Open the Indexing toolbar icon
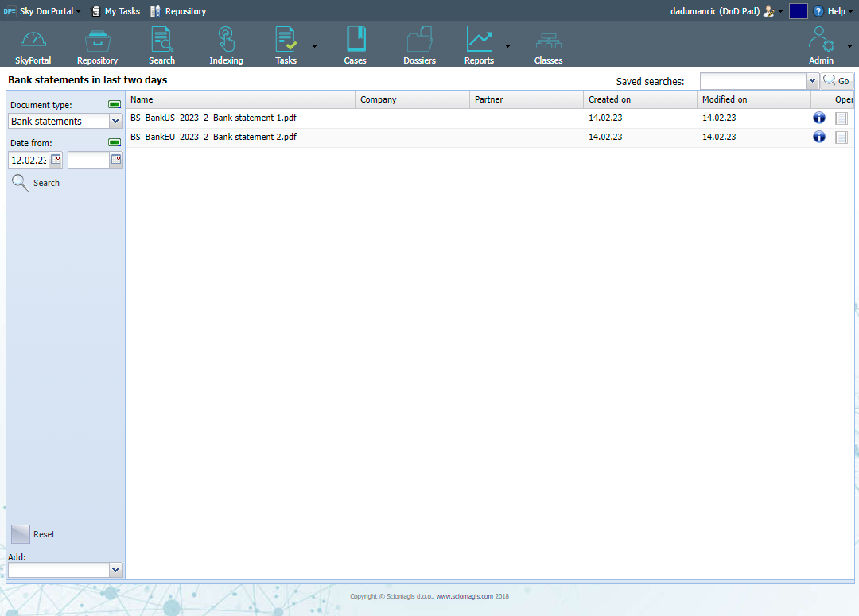Screen dimensions: 859x616 pos(226,40)
